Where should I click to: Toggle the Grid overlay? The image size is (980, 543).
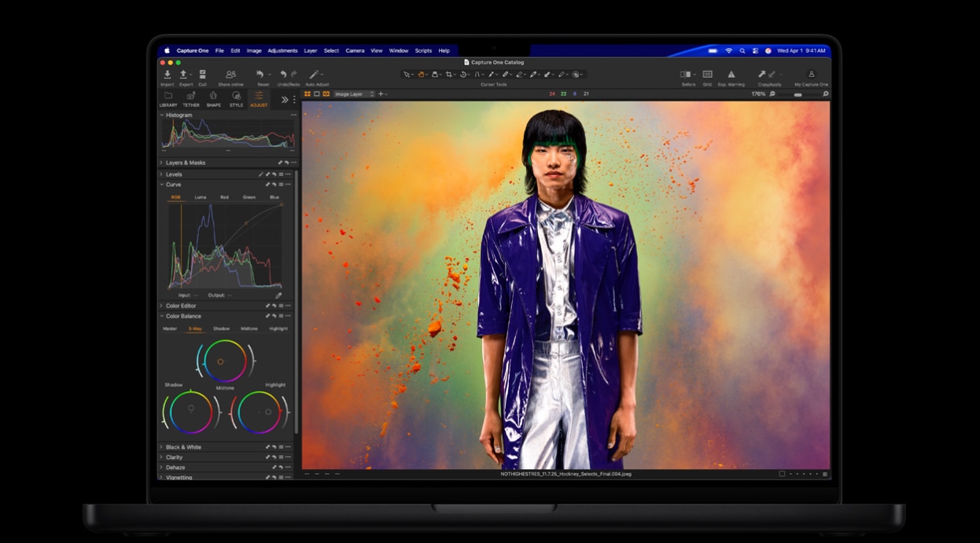pos(707,75)
